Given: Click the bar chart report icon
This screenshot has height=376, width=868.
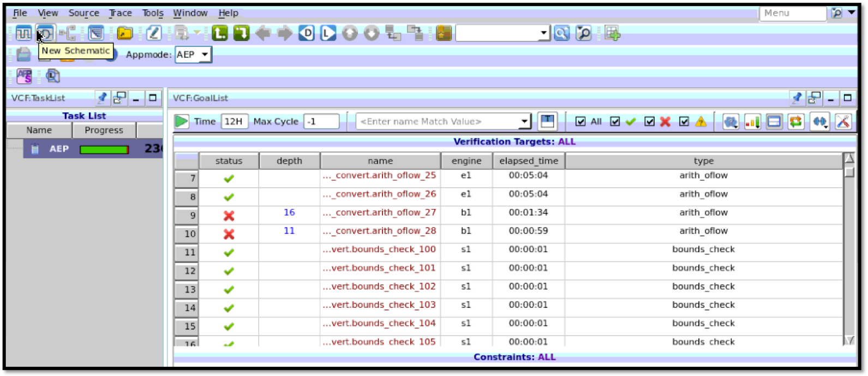Looking at the screenshot, I should (752, 121).
